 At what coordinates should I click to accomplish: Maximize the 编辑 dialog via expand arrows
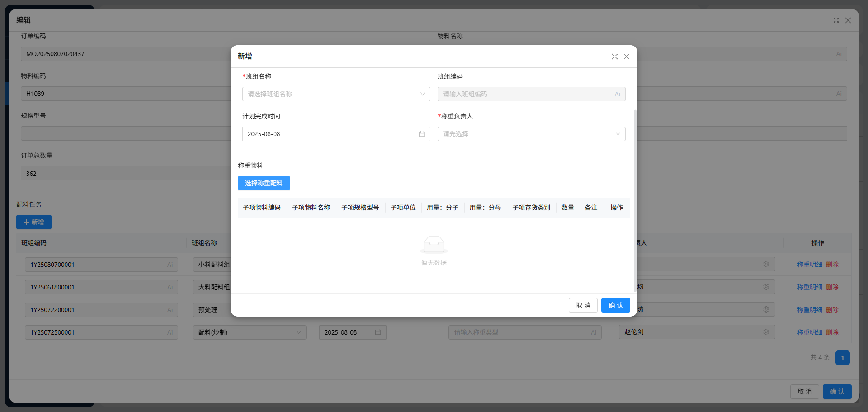[836, 20]
